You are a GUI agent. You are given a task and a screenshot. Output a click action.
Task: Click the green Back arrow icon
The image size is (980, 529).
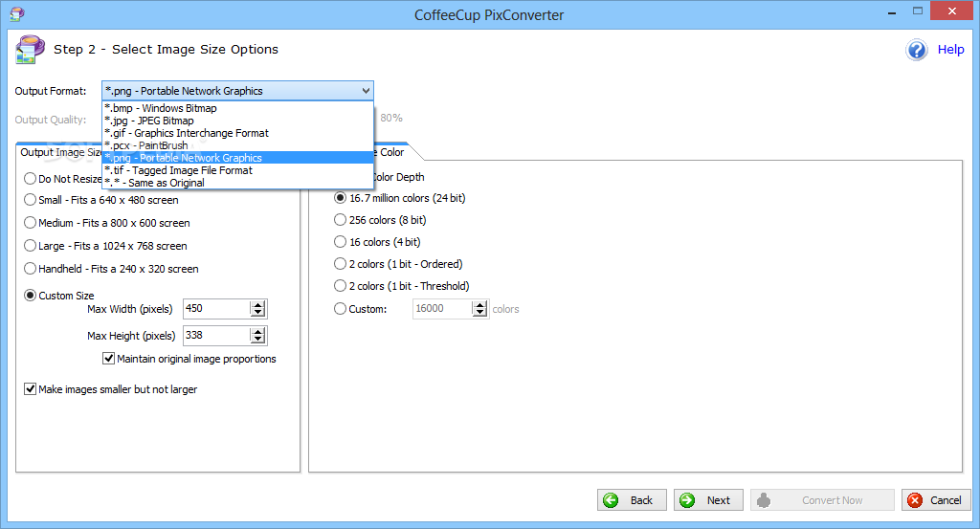[x=612, y=500]
